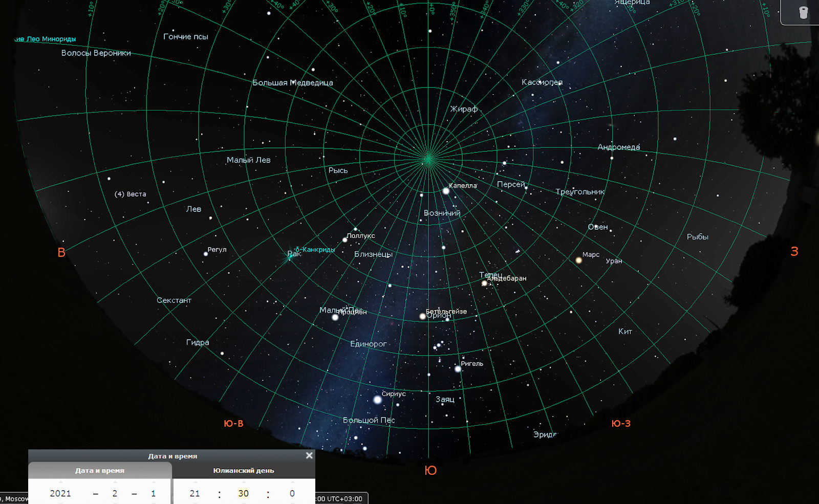
Task: Click the Малый Лев constellation label
Action: pos(249,160)
